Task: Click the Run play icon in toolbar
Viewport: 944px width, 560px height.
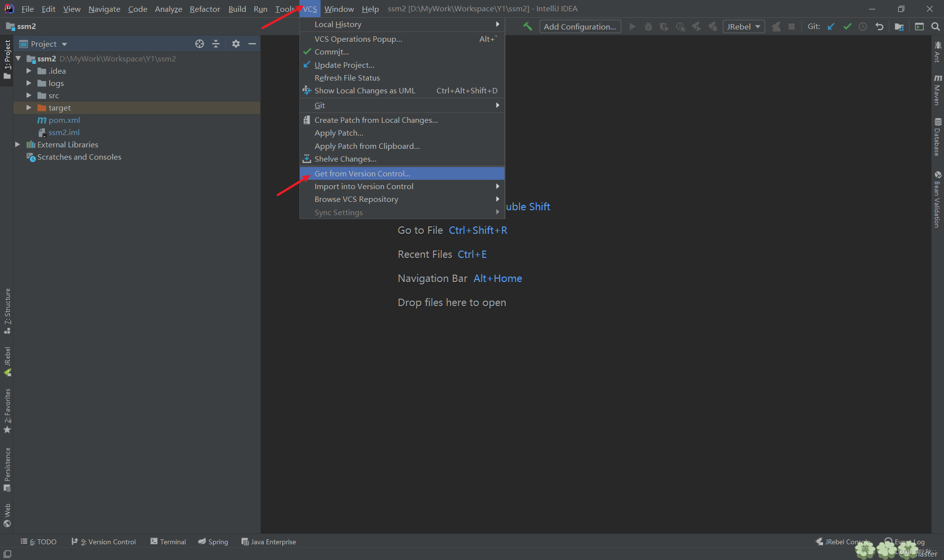Action: tap(633, 27)
